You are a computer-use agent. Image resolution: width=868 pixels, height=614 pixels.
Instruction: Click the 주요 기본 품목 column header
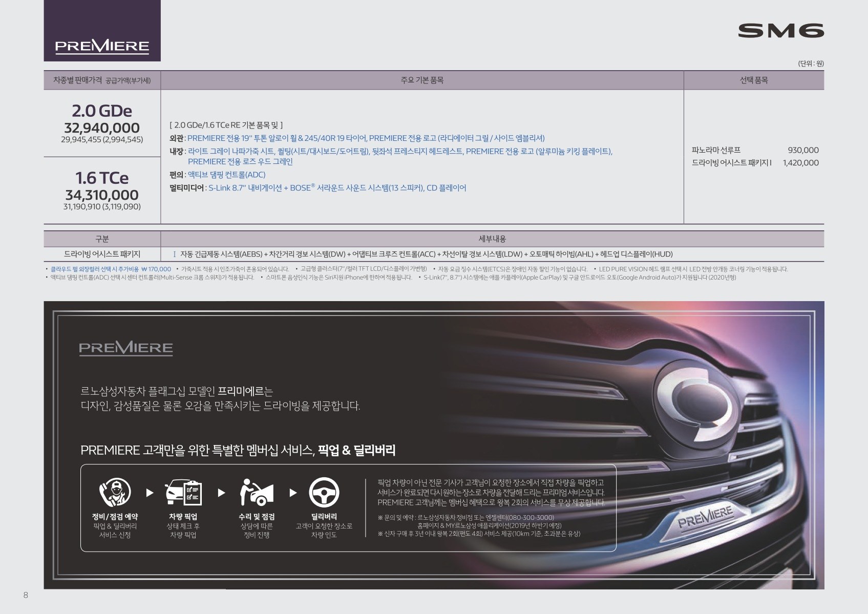point(422,80)
